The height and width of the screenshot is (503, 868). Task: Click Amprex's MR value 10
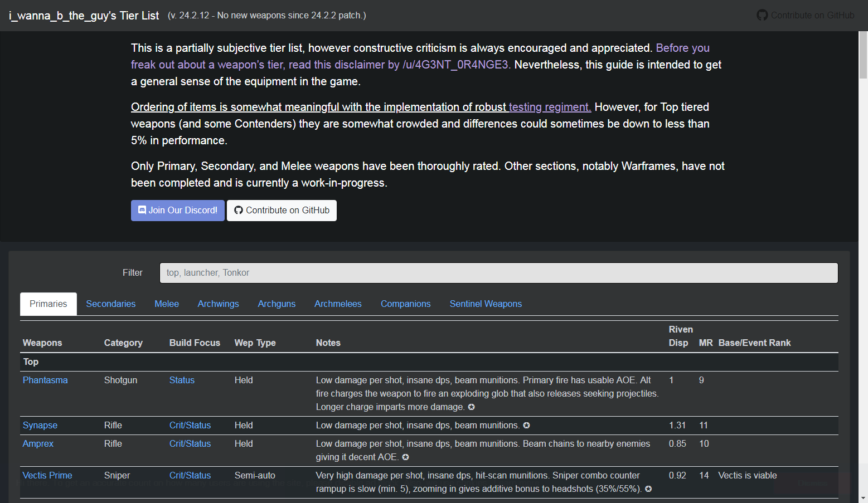[704, 444]
